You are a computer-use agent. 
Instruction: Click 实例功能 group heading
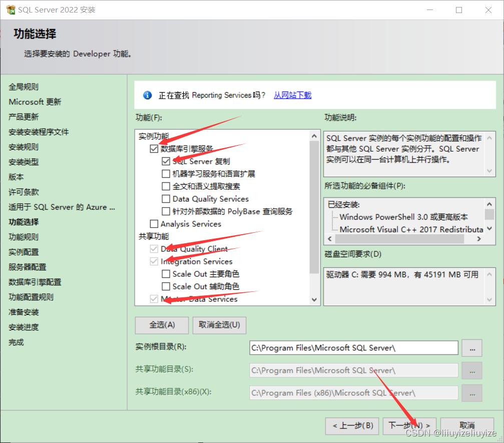pos(154,136)
